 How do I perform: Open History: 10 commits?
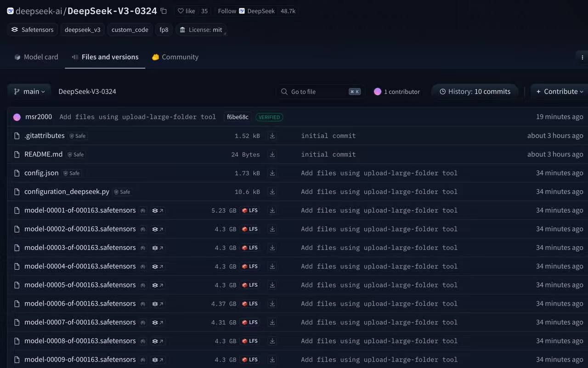tap(475, 91)
